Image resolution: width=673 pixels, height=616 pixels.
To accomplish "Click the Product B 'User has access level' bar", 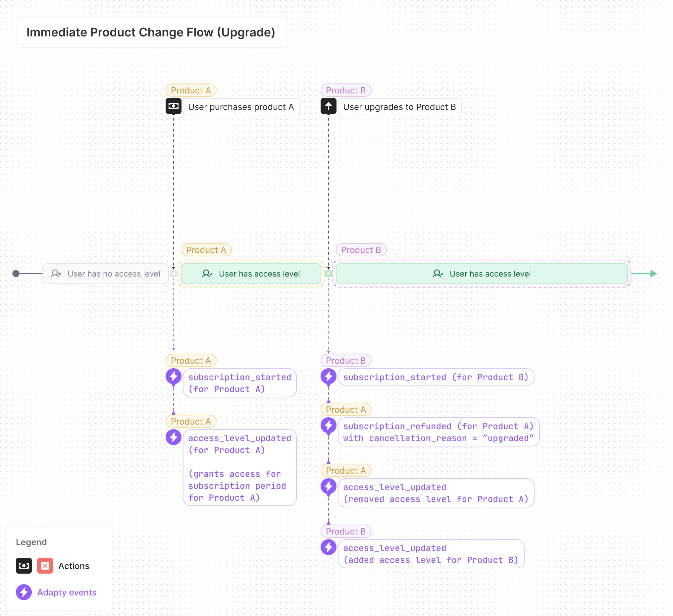I will 482,274.
